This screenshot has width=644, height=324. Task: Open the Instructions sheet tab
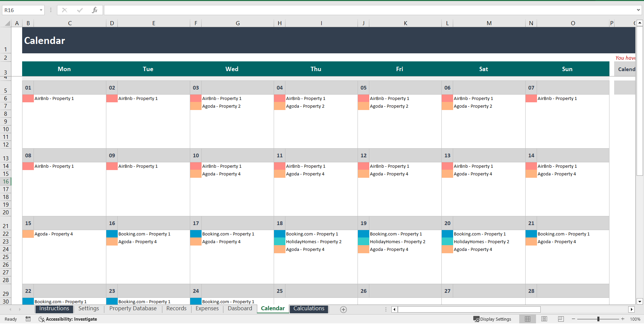coord(54,309)
